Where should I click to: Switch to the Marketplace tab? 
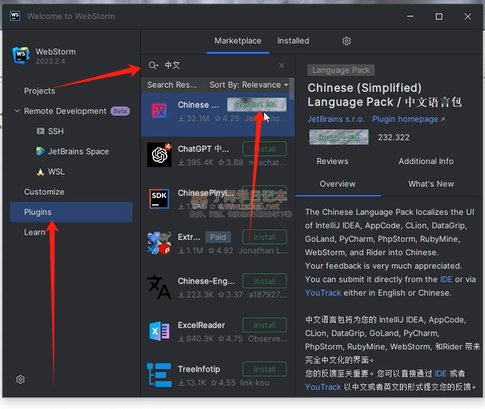coord(238,41)
